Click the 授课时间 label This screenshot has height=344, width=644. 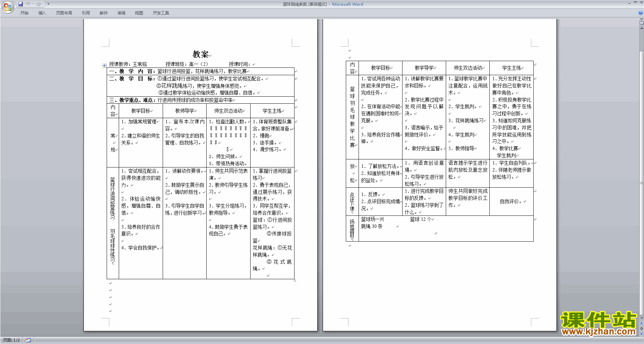[239, 64]
